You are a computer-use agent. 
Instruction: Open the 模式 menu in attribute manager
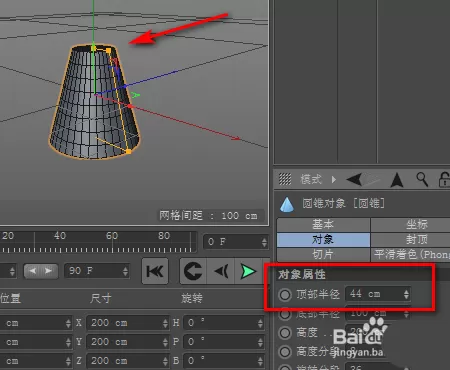tap(311, 179)
